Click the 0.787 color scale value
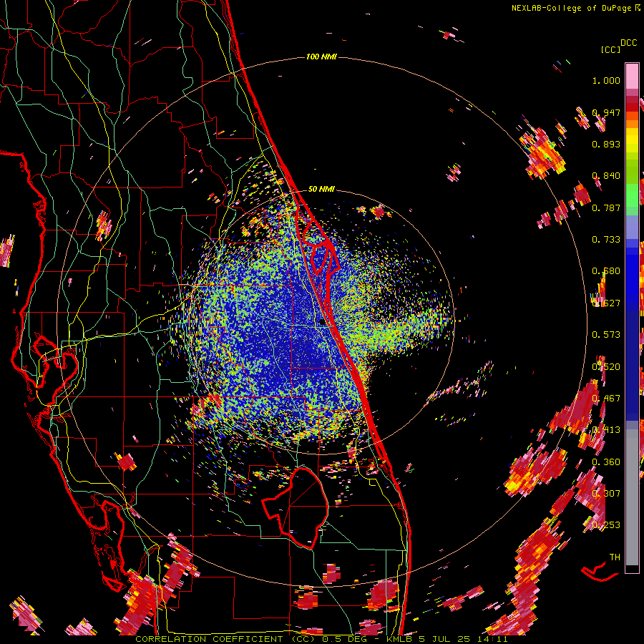 606,208
